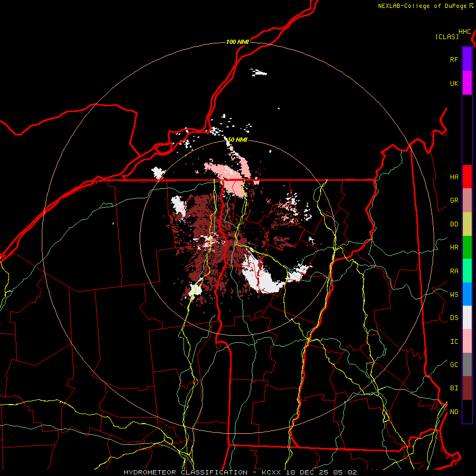Click the 100 NMI range ring label
Viewport: 476px width, 476px height.
point(237,42)
